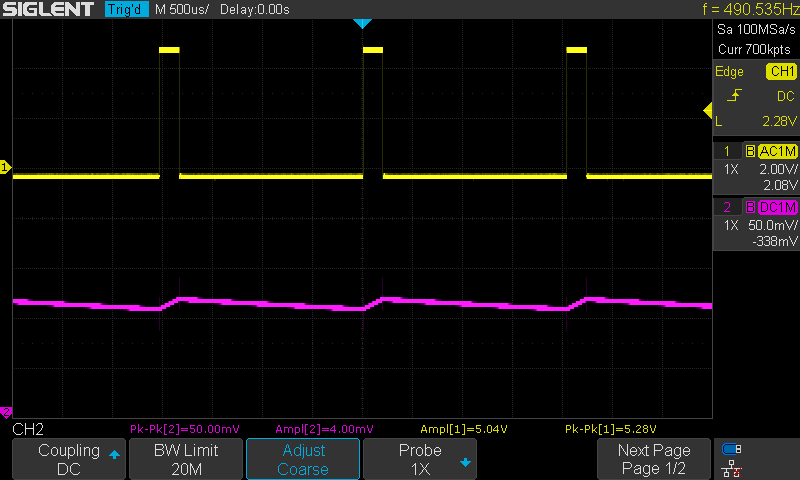
Task: Click the USB device status icon
Action: coord(732,449)
